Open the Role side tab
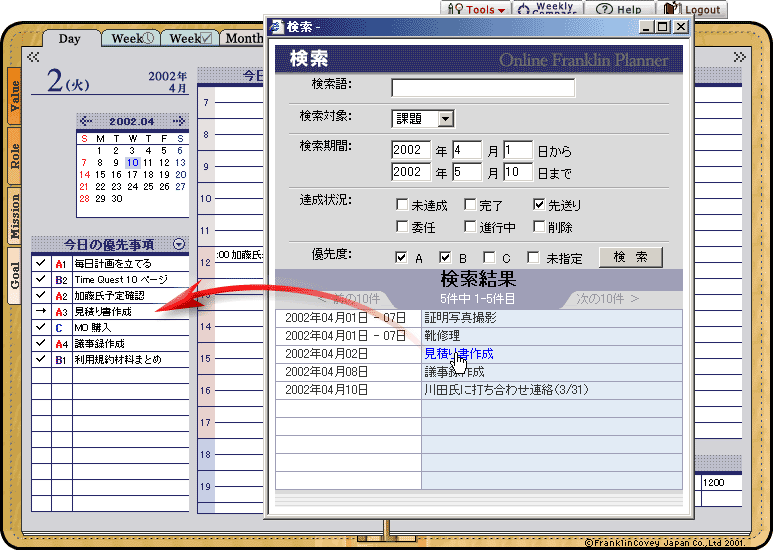This screenshot has height=550, width=773. (x=14, y=156)
